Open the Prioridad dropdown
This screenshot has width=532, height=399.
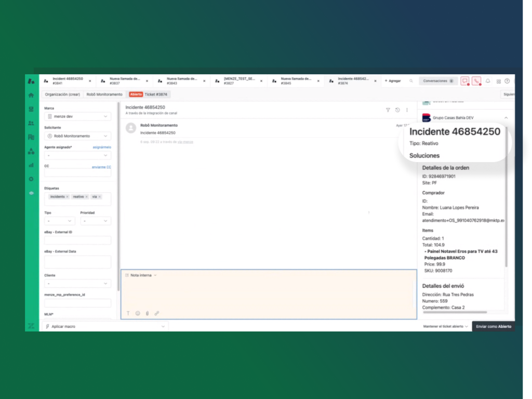[95, 221]
